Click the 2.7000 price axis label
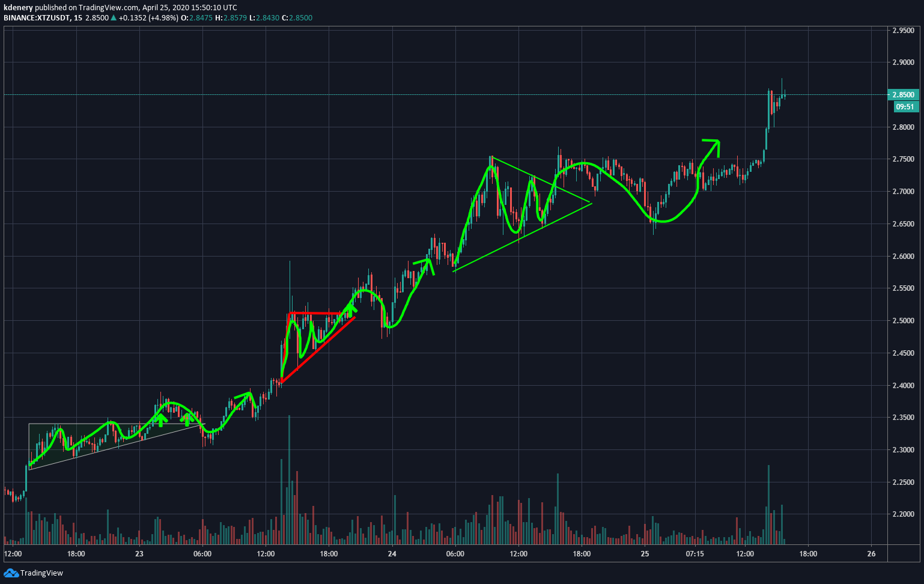Viewport: 924px width, 584px height. coord(903,192)
